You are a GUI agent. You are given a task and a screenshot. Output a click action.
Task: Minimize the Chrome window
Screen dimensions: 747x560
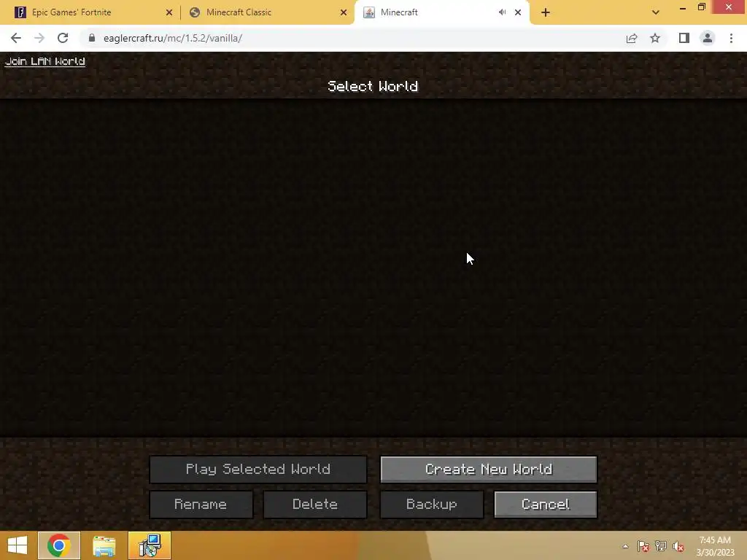(683, 7)
